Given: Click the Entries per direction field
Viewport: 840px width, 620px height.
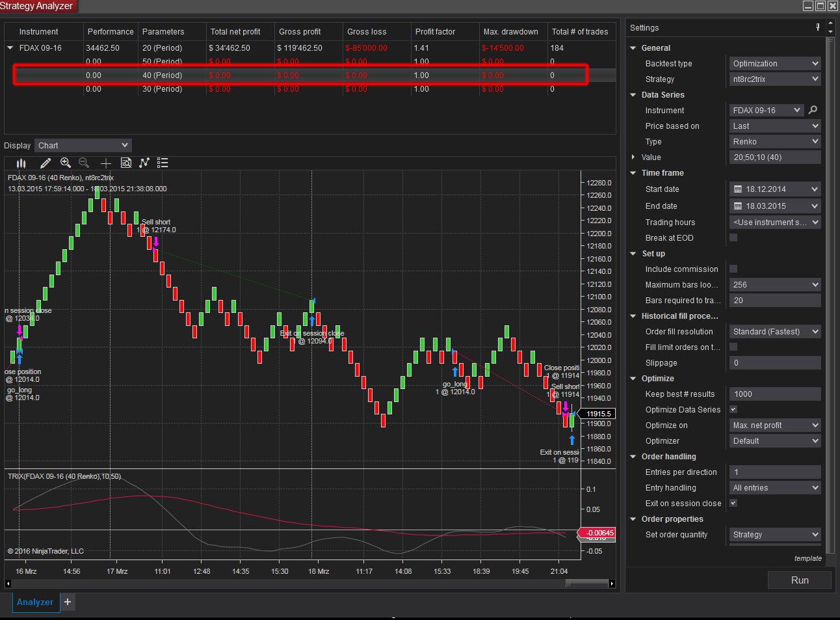Looking at the screenshot, I should click(775, 472).
